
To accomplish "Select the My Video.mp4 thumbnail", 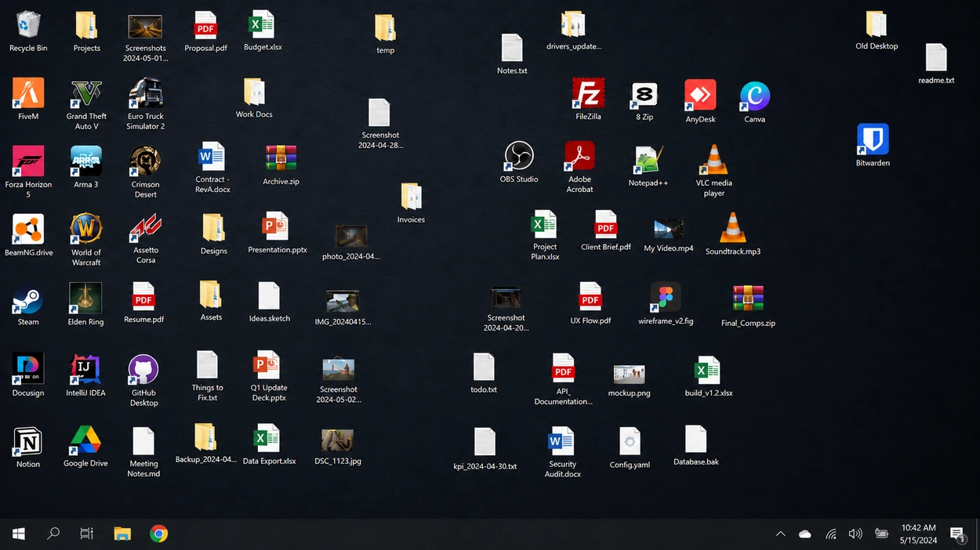I will click(669, 230).
